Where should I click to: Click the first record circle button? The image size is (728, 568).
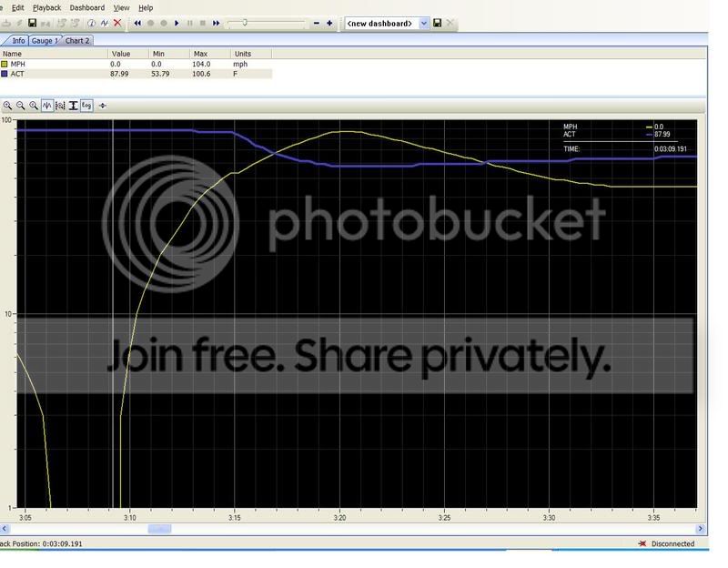click(150, 23)
